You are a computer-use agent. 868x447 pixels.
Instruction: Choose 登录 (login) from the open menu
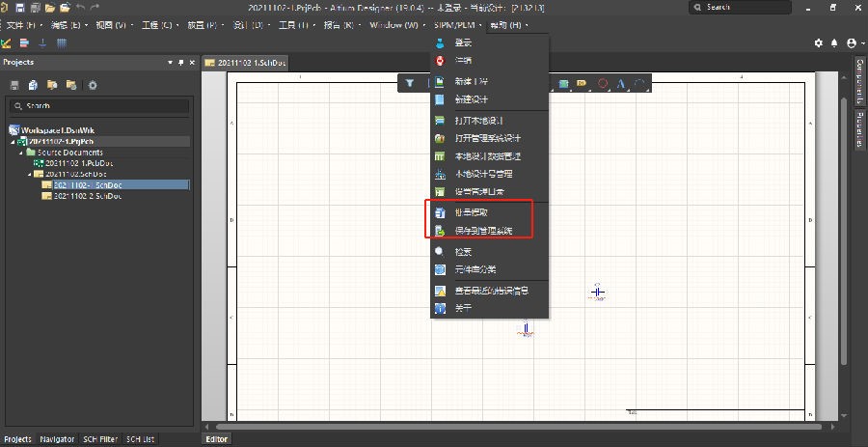point(463,43)
